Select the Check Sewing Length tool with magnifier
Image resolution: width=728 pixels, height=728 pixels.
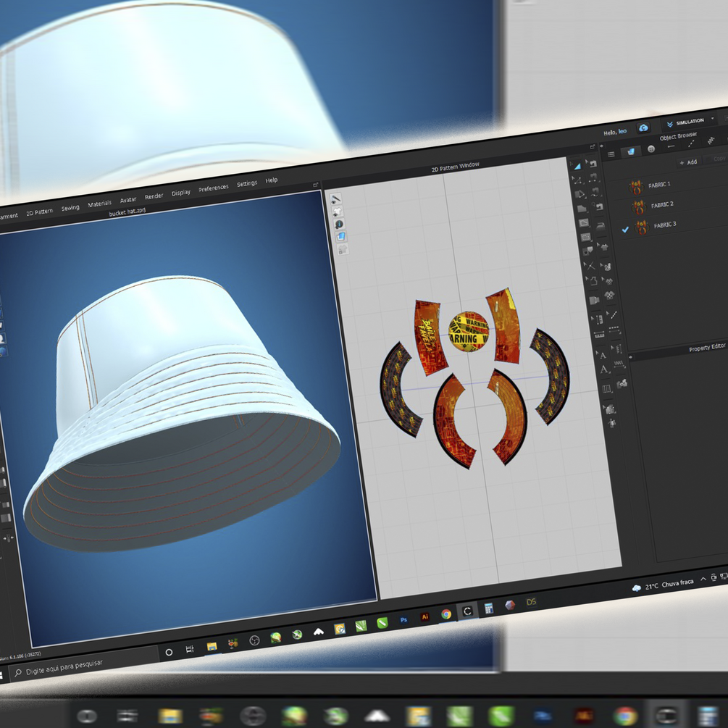(x=598, y=206)
